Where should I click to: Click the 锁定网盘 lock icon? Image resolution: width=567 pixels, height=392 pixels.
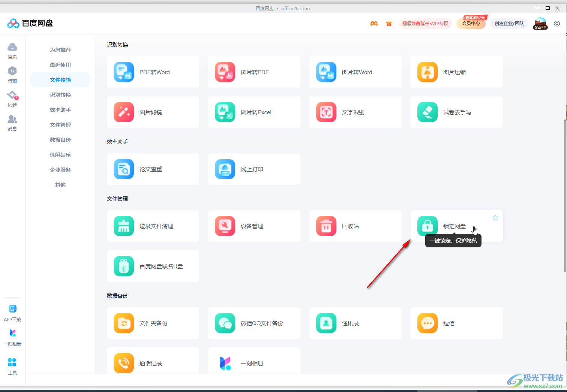[427, 226]
